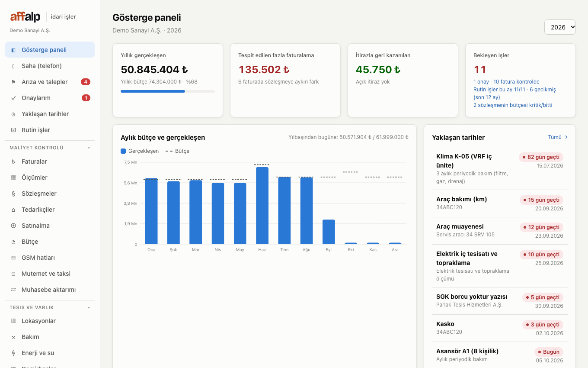588x368 pixels.
Task: Open the Kasko entry
Action: (500, 328)
